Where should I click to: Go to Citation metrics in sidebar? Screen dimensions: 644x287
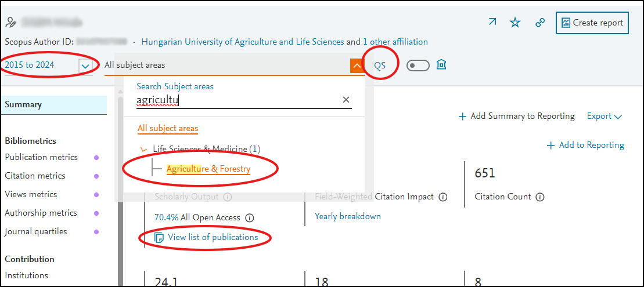click(x=35, y=176)
